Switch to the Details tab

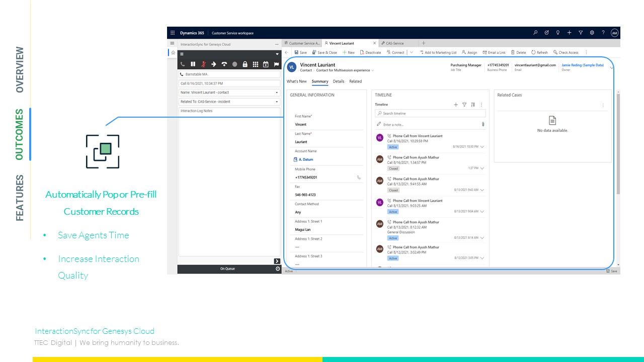(x=339, y=81)
